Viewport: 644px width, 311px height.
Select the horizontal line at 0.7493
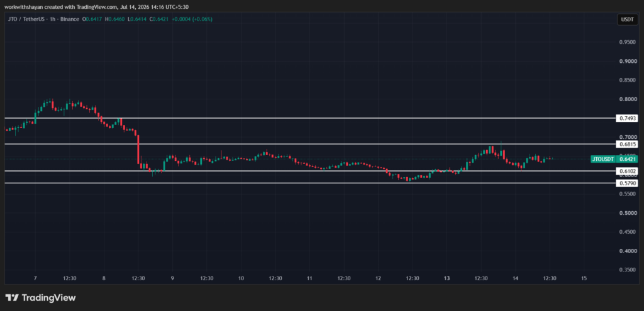(310, 118)
